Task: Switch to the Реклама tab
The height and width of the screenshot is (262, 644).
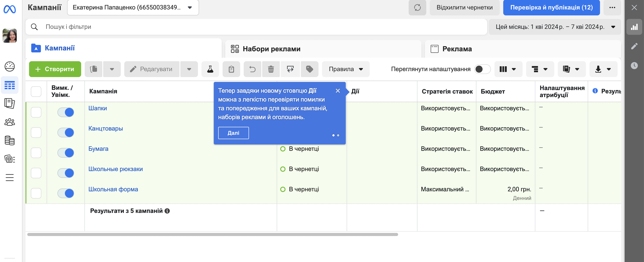Action: click(523, 49)
